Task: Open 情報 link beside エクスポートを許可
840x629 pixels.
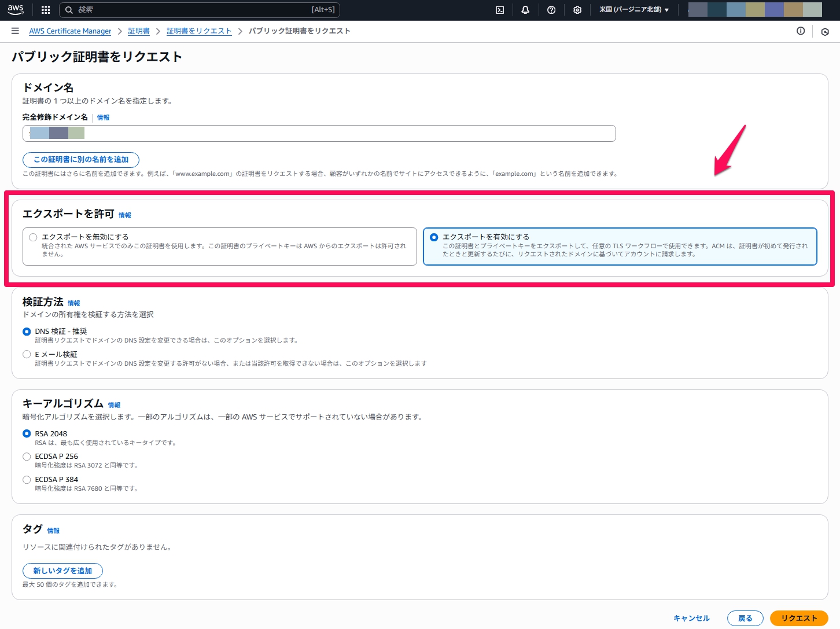Action: coord(125,215)
